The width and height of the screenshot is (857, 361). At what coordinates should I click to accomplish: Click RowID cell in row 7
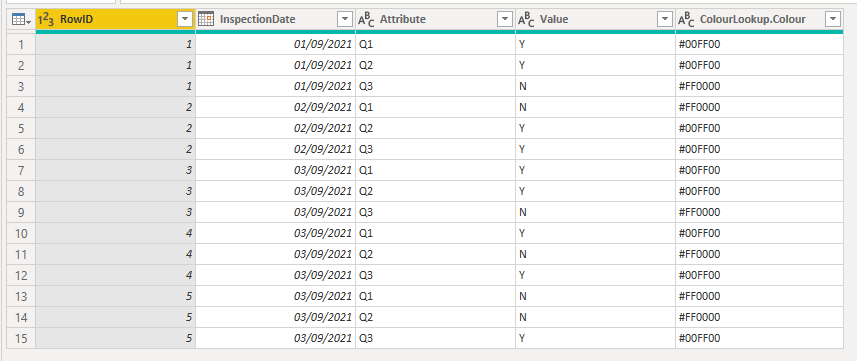tap(115, 170)
